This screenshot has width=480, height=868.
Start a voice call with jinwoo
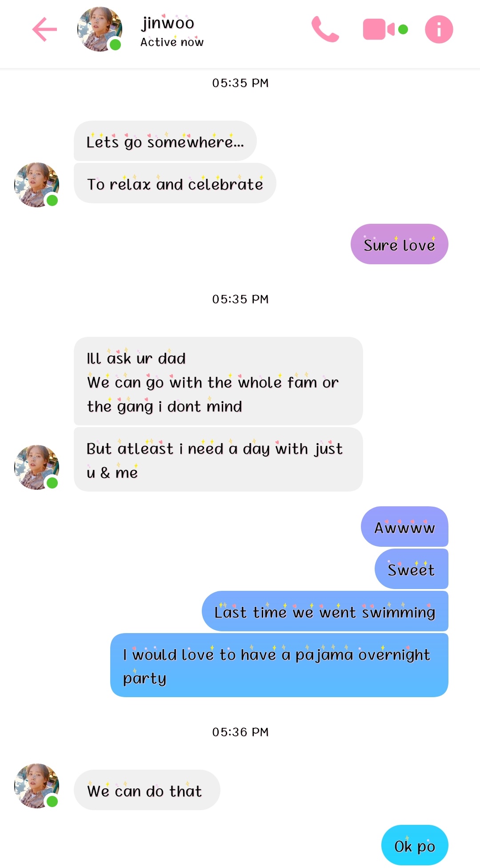pyautogui.click(x=325, y=29)
